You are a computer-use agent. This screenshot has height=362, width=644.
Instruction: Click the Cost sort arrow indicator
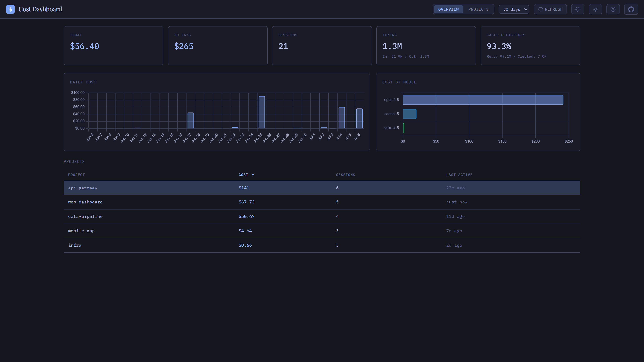[253, 175]
